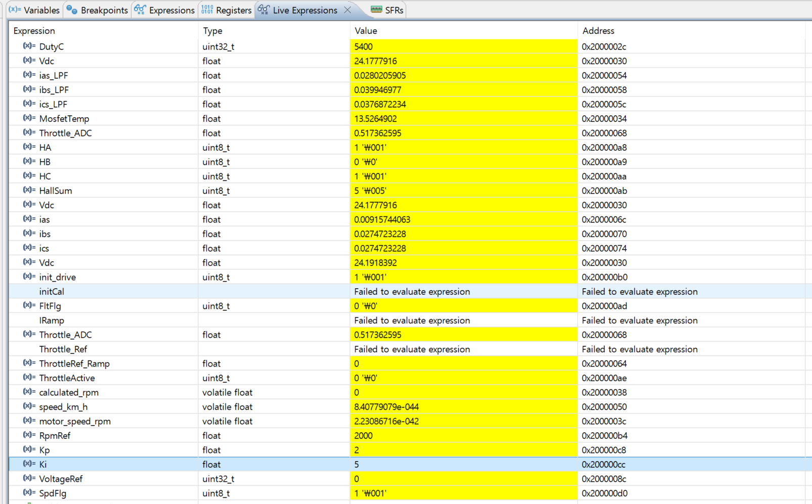Click the expression icon next to DutyC
The width and height of the screenshot is (812, 504).
click(27, 46)
